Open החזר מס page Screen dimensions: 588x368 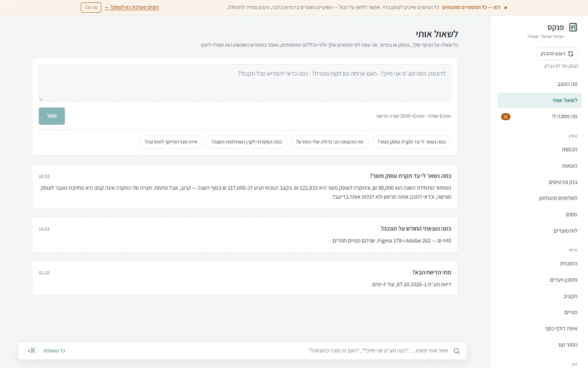539,345
